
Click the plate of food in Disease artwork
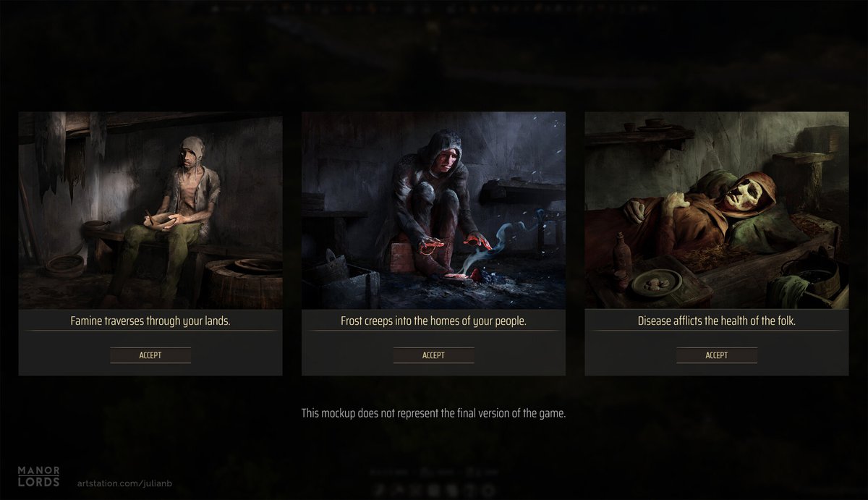click(655, 282)
